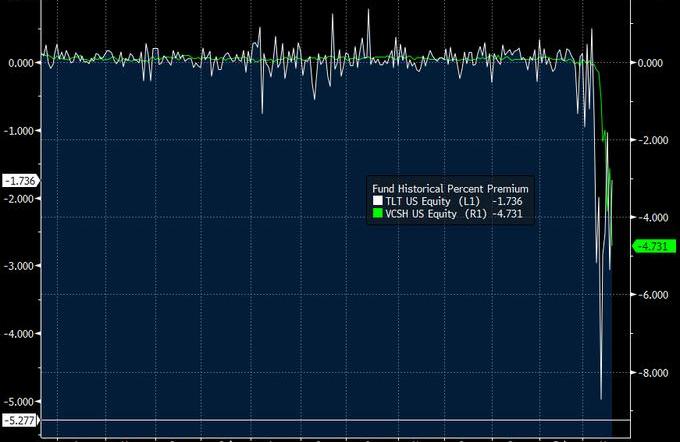Image resolution: width=680 pixels, height=442 pixels.
Task: Click the white -1.736 left axis value tag
Action: 20,181
